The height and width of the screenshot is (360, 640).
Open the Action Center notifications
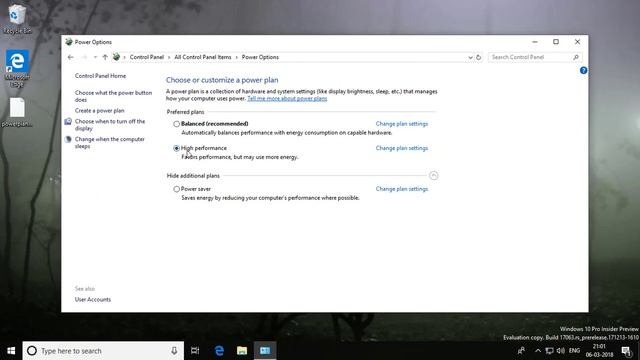[x=627, y=351]
